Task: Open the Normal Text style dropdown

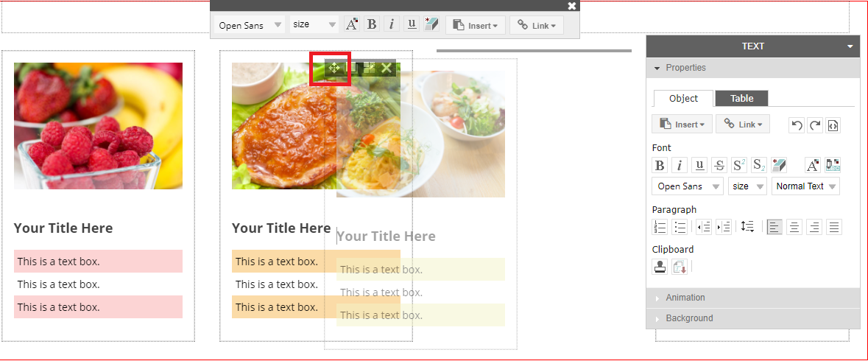Action: coord(805,186)
